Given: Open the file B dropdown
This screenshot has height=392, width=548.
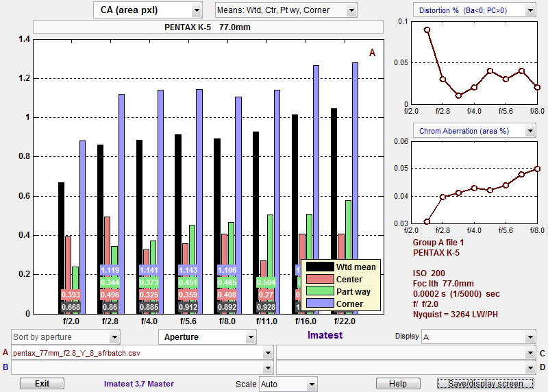Looking at the screenshot, I should point(142,367).
